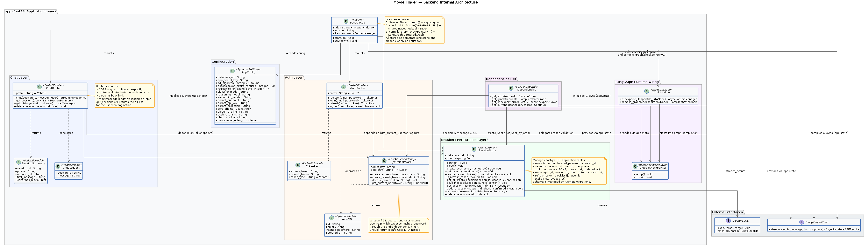This screenshot has width=868, height=247.
Task: Click the operates on edge label
Action: pyautogui.click(x=353, y=171)
